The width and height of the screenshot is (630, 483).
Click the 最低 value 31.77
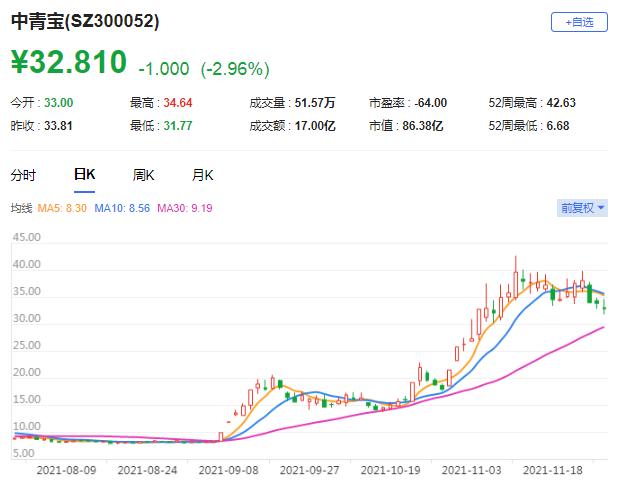178,126
